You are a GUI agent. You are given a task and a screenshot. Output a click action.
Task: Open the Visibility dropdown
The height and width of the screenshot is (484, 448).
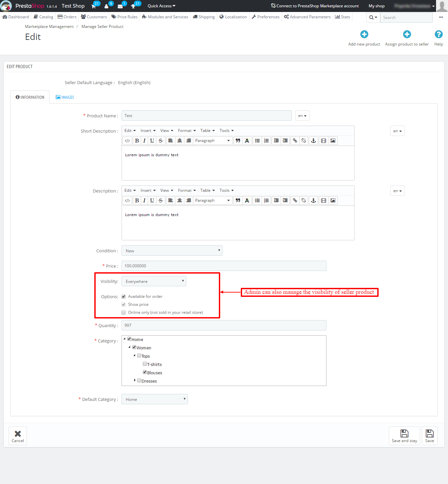point(154,281)
